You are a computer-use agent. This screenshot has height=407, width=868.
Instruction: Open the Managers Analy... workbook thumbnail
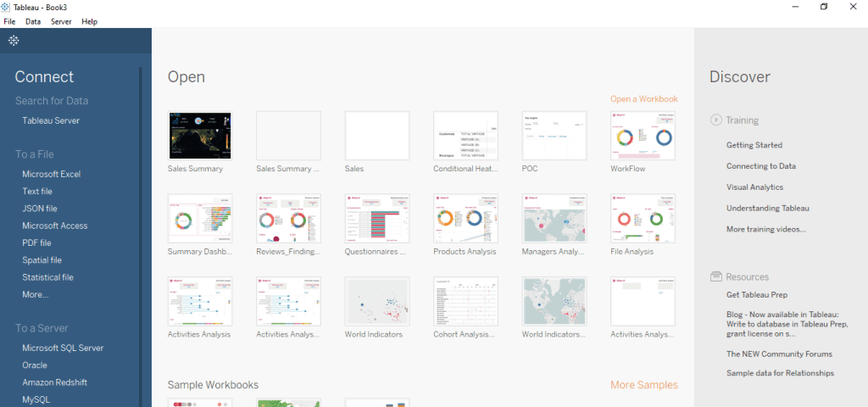554,218
